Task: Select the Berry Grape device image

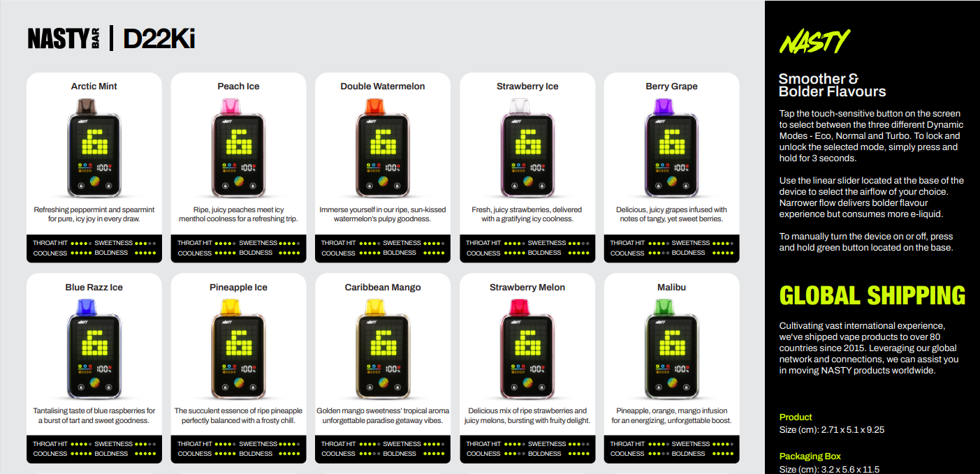Action: [x=671, y=148]
